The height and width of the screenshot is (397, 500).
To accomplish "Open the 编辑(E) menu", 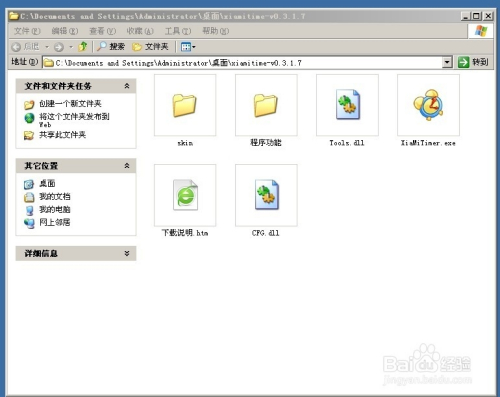I will (x=65, y=31).
